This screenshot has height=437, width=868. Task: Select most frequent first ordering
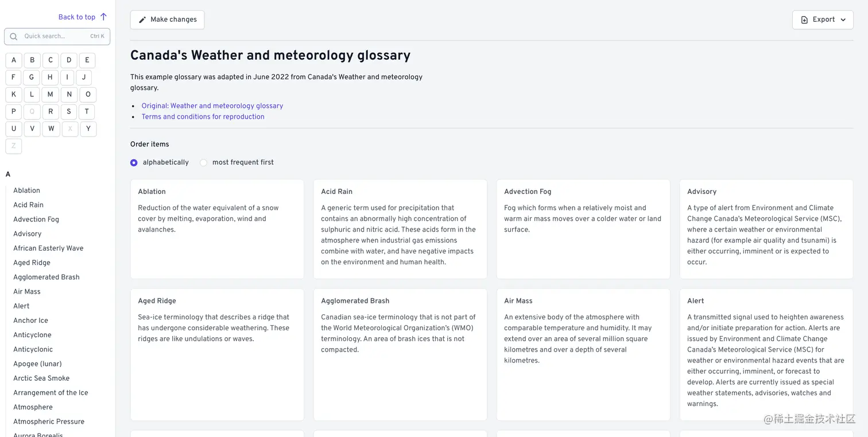203,162
